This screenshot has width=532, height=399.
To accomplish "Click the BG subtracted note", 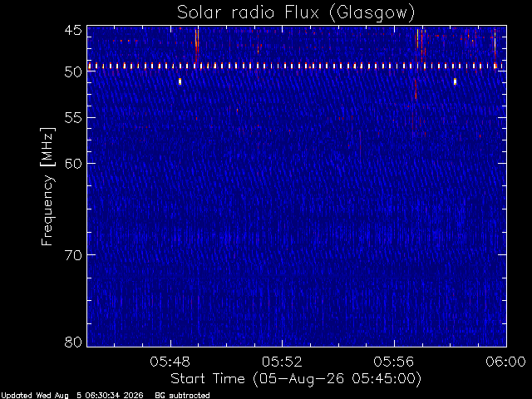I will (182, 396).
